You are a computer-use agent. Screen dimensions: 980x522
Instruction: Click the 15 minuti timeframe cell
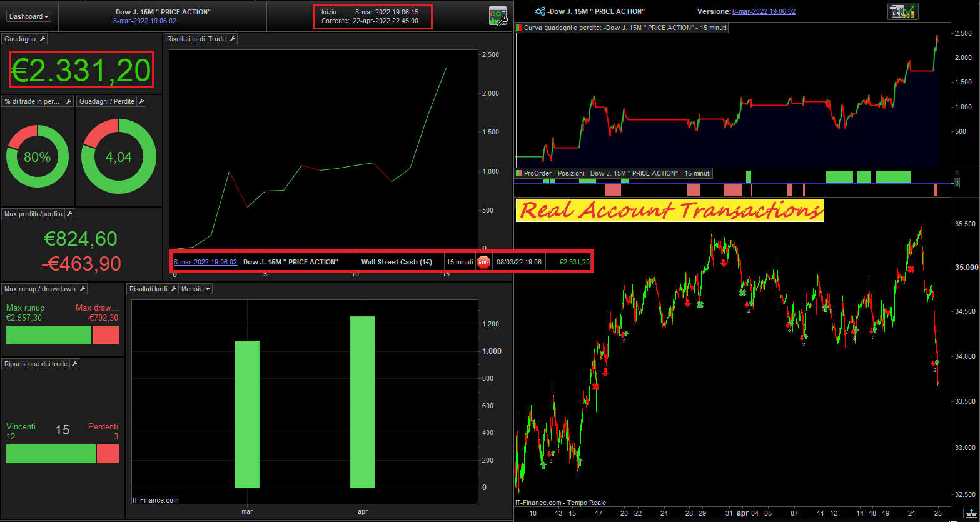[460, 262]
